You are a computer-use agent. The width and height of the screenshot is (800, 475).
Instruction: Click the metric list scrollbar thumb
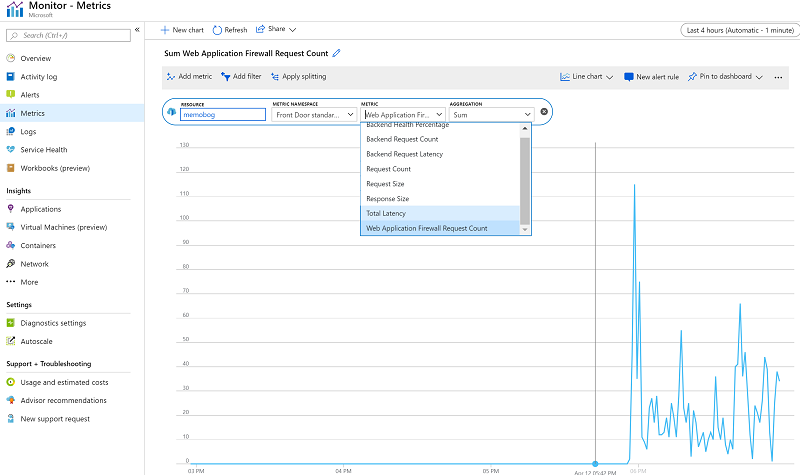click(524, 181)
